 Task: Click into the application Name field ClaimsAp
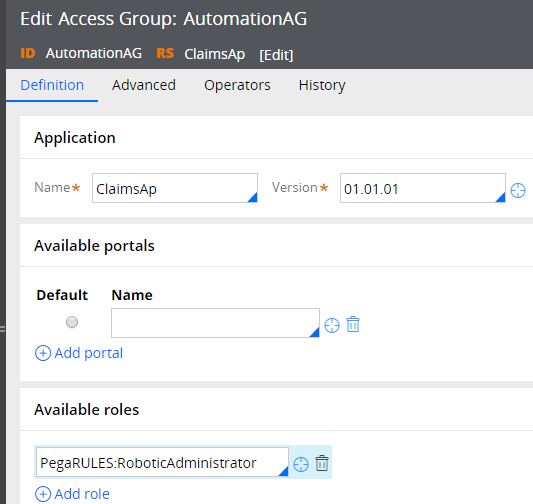pos(175,188)
